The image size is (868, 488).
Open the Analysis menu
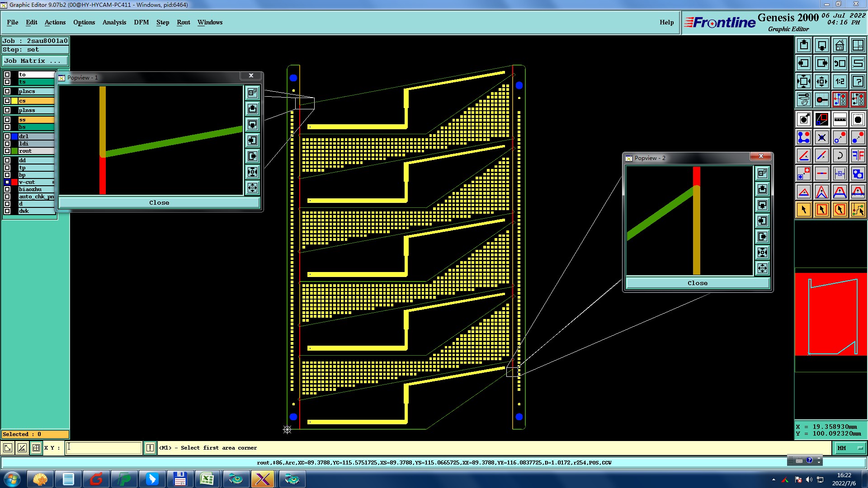pos(114,22)
